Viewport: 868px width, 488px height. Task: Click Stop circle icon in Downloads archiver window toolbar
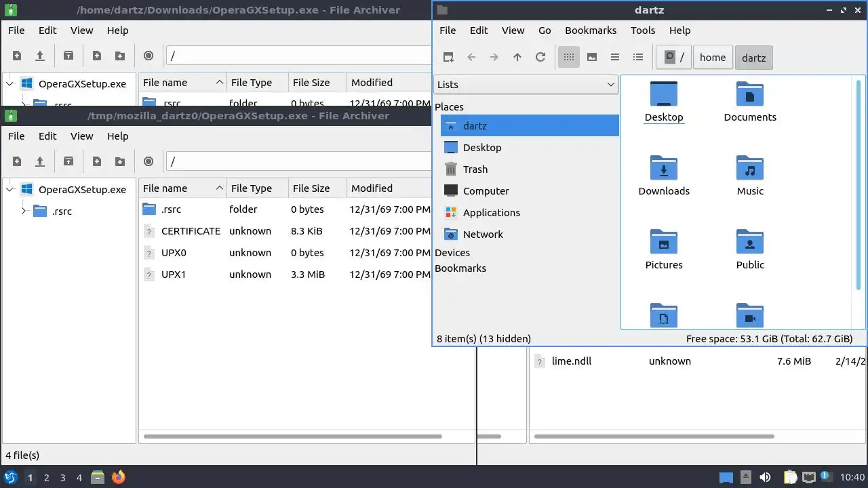(x=149, y=56)
